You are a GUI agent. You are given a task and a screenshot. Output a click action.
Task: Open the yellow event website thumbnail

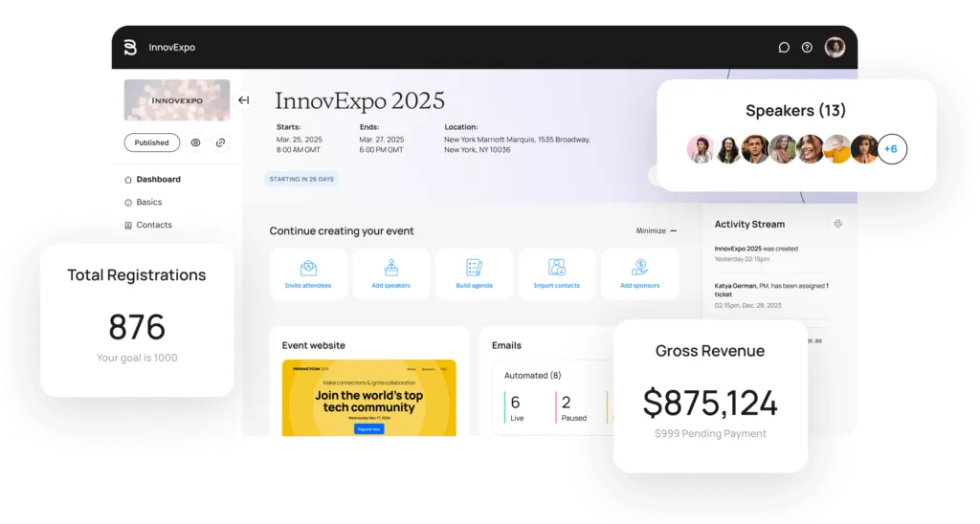368,398
